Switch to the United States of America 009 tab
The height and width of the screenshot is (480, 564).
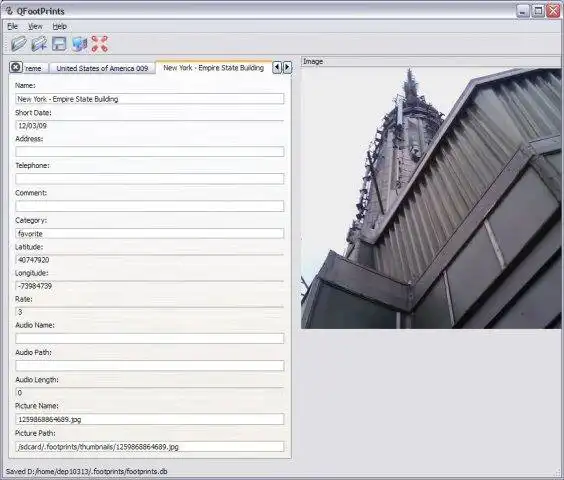tap(102, 68)
